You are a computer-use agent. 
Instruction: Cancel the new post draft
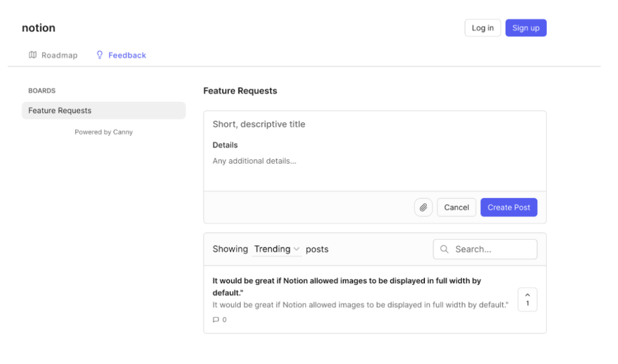[456, 207]
